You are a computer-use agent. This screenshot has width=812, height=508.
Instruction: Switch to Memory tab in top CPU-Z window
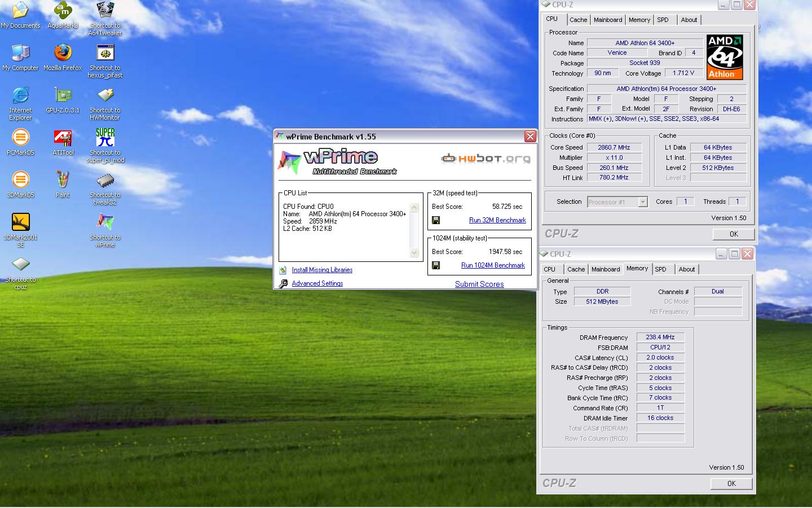coord(639,20)
